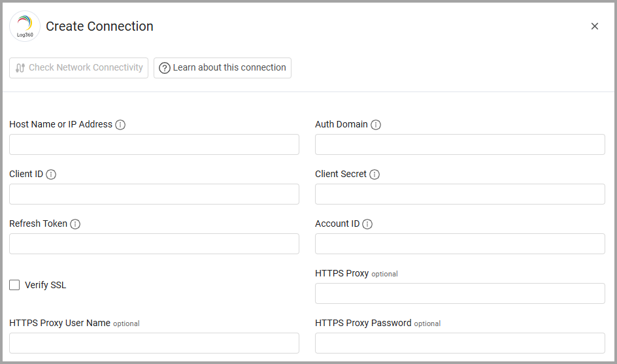Image resolution: width=617 pixels, height=364 pixels.
Task: Show info for Host Name or IP Address
Action: pos(120,125)
